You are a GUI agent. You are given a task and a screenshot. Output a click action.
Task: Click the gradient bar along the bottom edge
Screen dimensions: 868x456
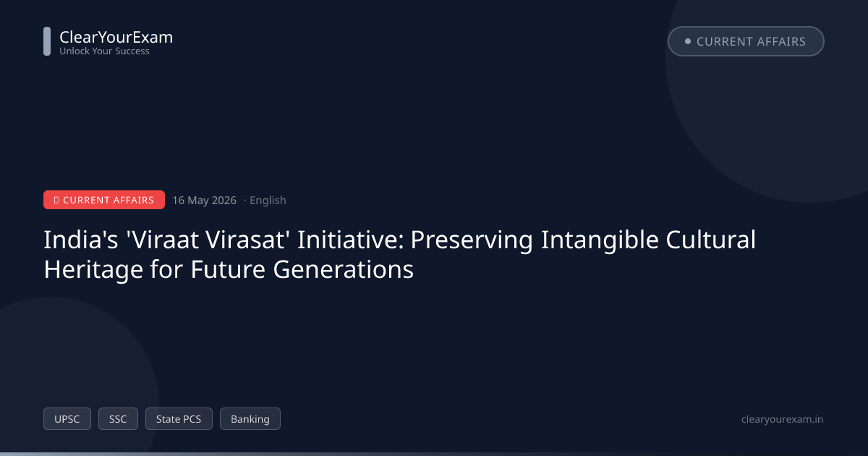(434, 454)
